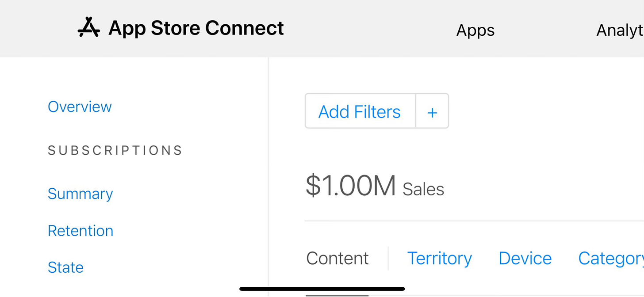The height and width of the screenshot is (297, 644).
Task: Open the State subscriptions page
Action: coord(65,267)
